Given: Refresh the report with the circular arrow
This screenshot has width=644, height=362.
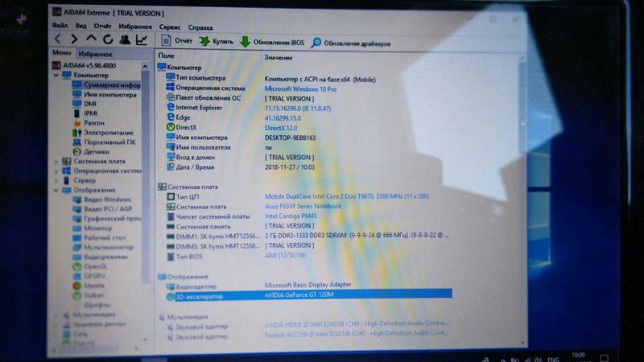Looking at the screenshot, I should 108,39.
